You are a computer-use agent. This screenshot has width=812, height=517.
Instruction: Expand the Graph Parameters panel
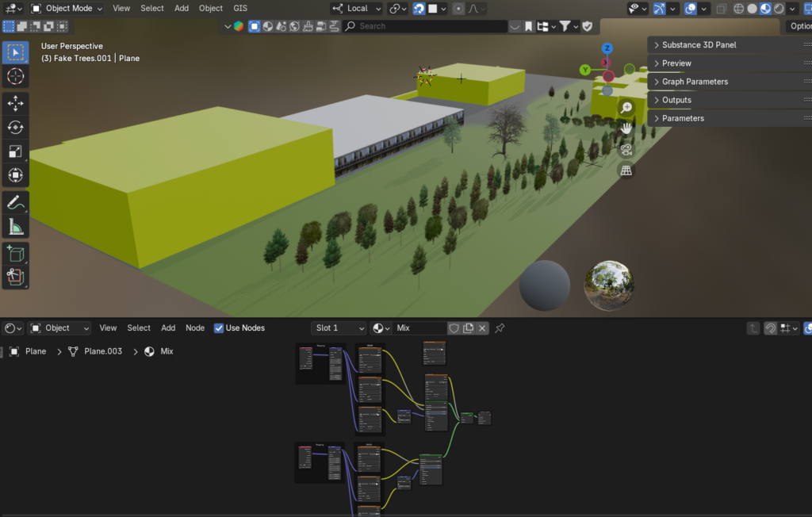pyautogui.click(x=695, y=82)
